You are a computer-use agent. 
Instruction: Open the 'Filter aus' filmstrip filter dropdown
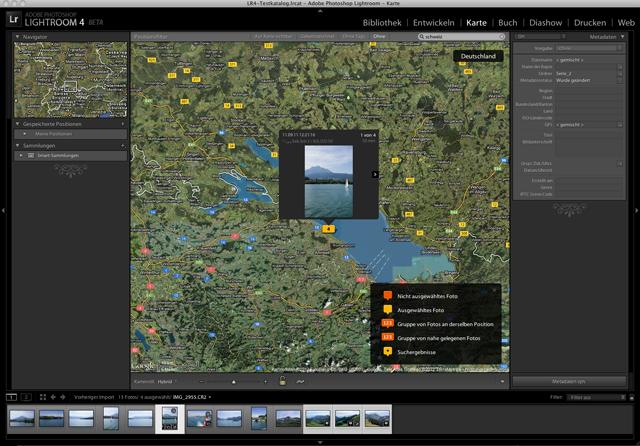point(596,397)
